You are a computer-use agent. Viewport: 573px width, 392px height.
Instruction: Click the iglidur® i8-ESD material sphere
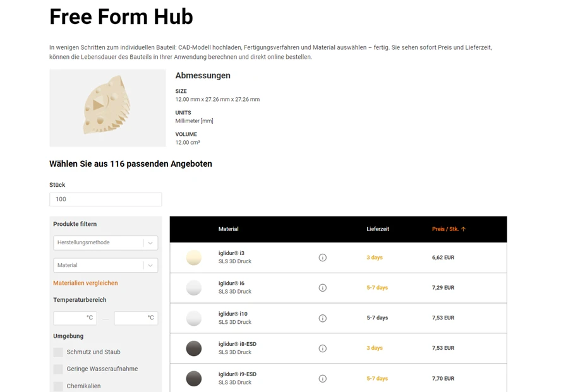click(193, 348)
